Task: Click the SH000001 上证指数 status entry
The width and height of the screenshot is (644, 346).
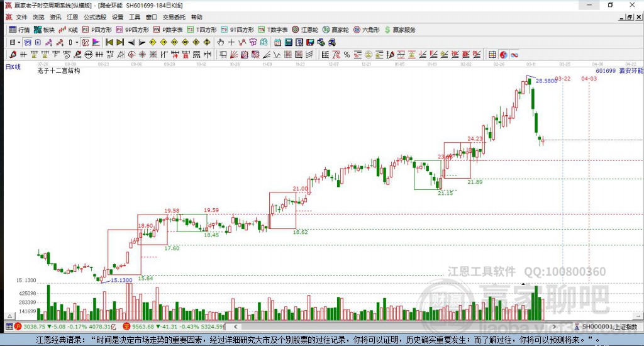Action: [x=606, y=326]
